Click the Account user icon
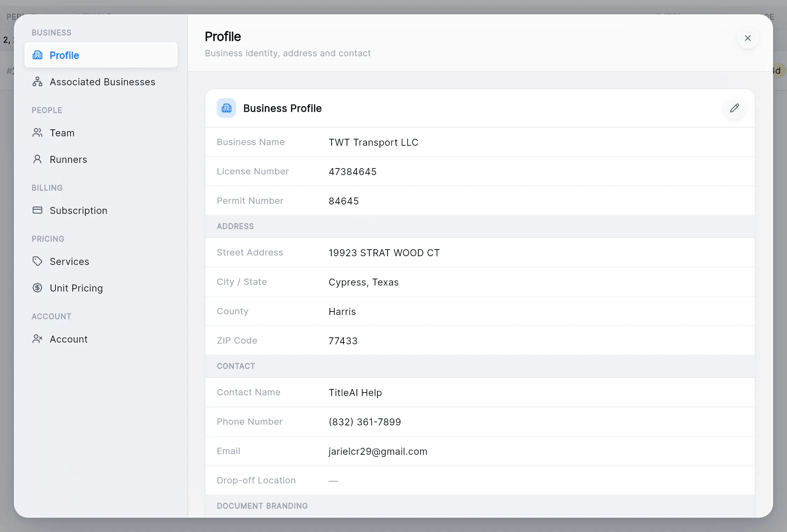This screenshot has height=532, width=787. click(x=37, y=339)
